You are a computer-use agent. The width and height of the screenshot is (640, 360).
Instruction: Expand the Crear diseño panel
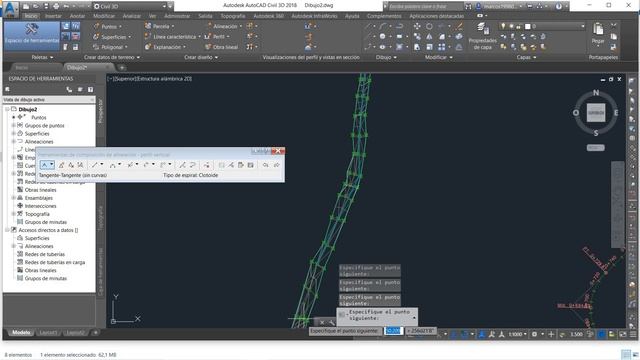coord(201,58)
